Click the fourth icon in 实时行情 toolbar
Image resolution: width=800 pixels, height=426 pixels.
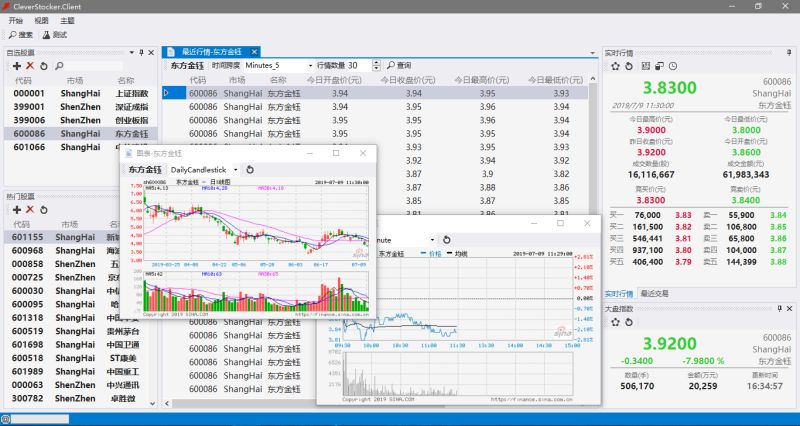click(x=659, y=66)
